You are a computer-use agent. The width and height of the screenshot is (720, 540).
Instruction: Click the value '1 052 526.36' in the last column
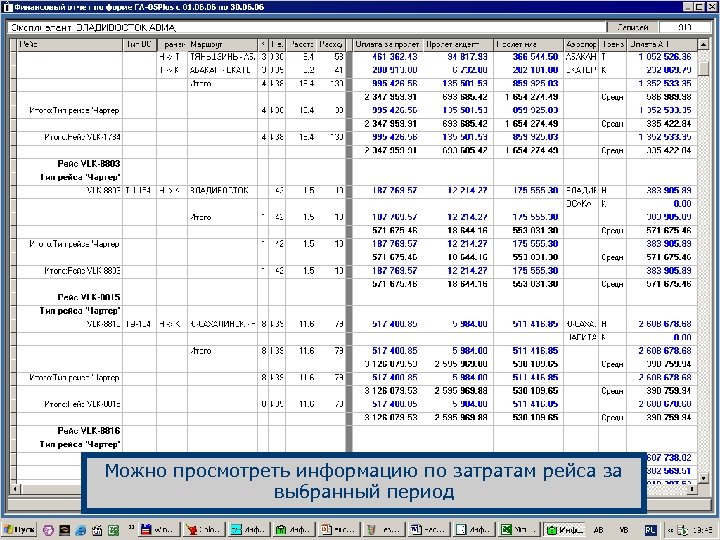[664, 57]
